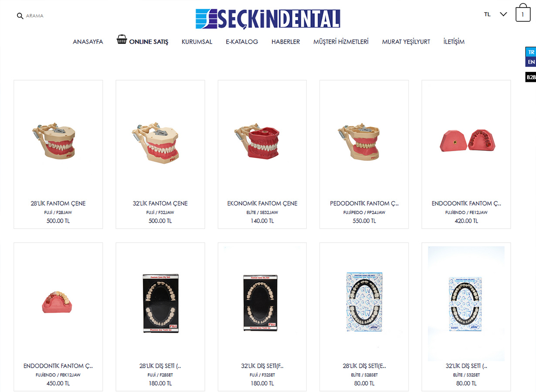View the Ekonomik Fantom Çene red jaw thumbnail
The width and height of the screenshot is (536, 392).
click(257, 142)
